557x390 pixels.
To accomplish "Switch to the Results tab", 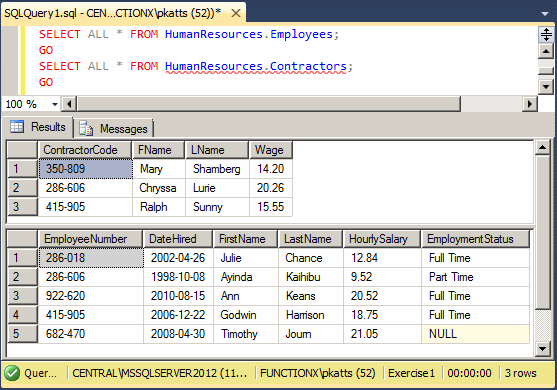I will [38, 127].
